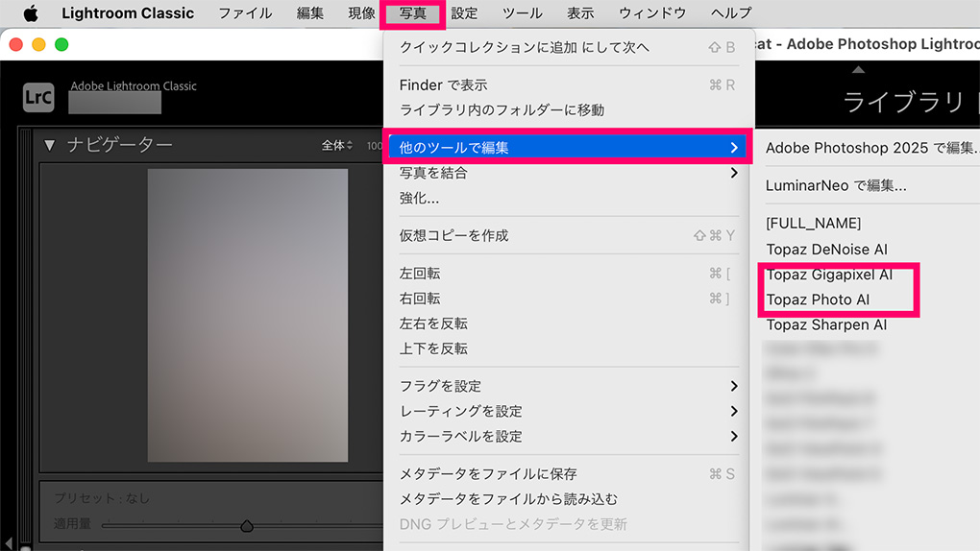Open the Lightroom Classic app menu
Image resolution: width=980 pixels, height=551 pixels.
tap(128, 13)
